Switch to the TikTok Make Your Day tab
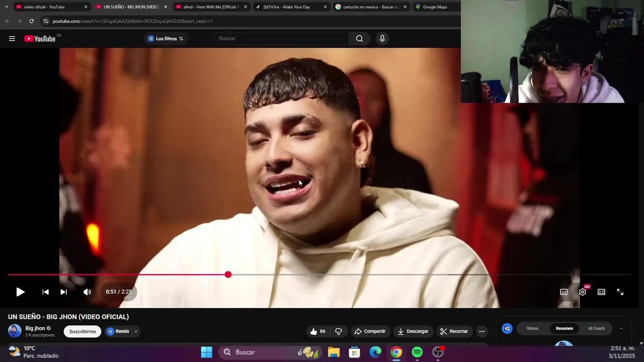Screen dimensions: 644x362 pyautogui.click(x=288, y=7)
